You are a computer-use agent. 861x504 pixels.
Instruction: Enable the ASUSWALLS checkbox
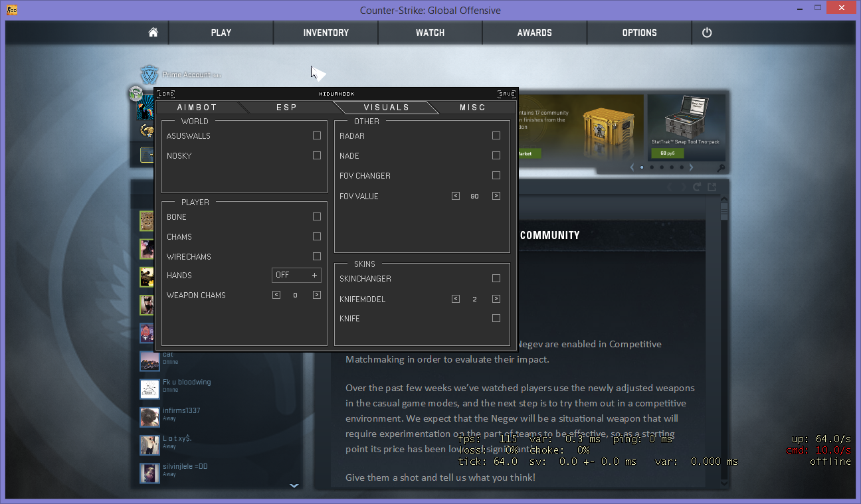click(317, 135)
